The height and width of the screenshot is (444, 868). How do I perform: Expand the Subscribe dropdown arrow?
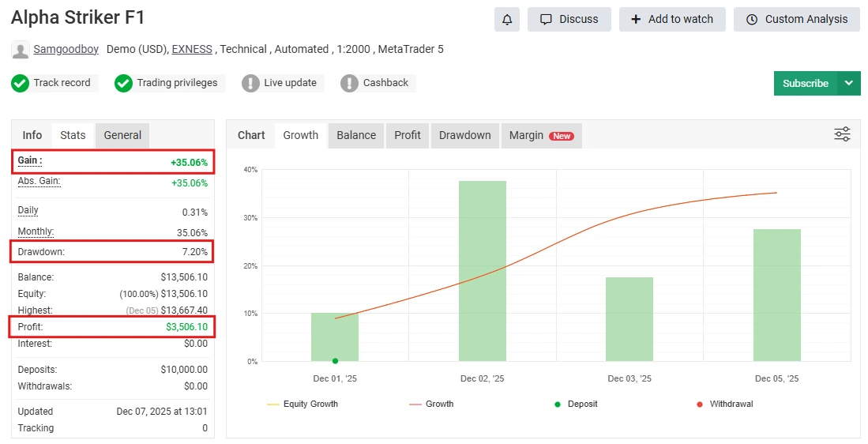(849, 83)
